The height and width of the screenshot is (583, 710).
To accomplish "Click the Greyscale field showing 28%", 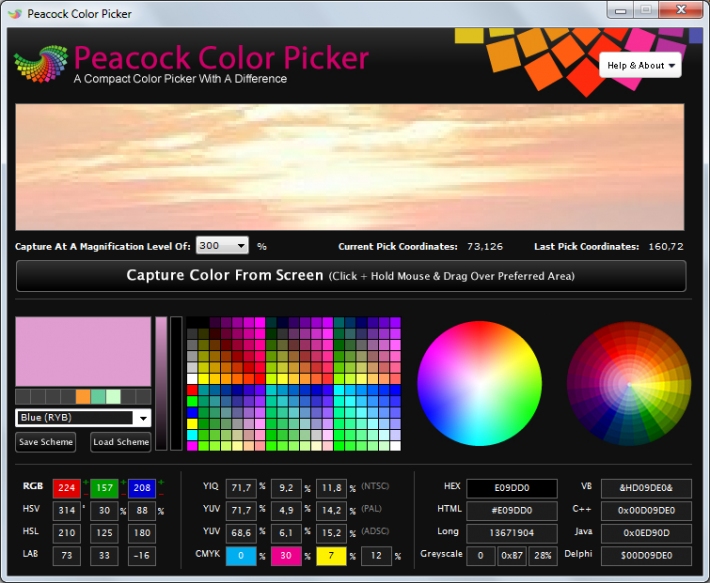I will click(542, 556).
